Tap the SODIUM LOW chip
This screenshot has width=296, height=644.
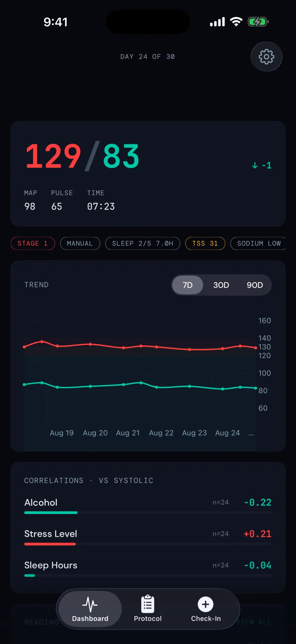click(259, 243)
